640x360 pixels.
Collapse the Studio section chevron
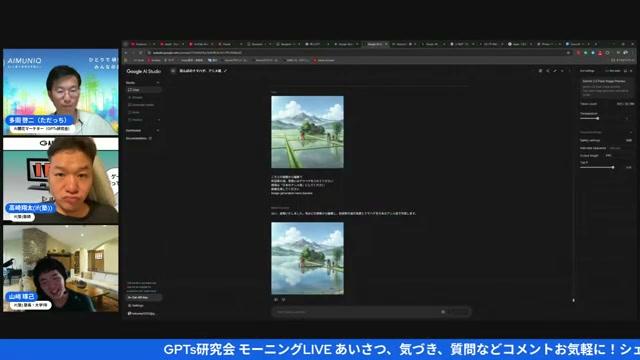[x=158, y=82]
